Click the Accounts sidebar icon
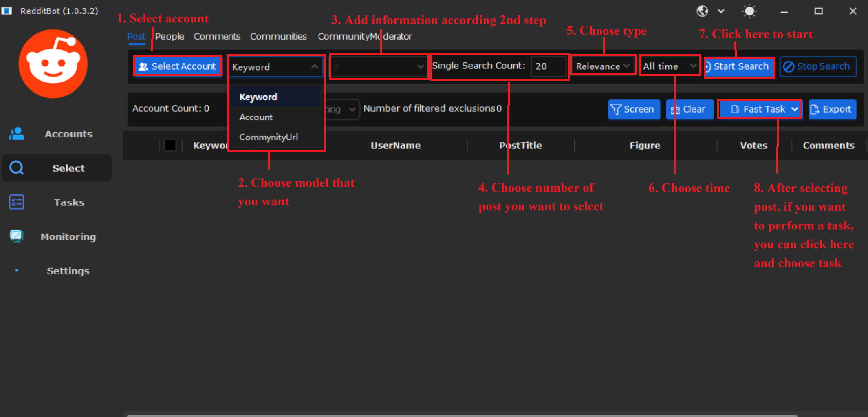The image size is (868, 417). tap(17, 134)
